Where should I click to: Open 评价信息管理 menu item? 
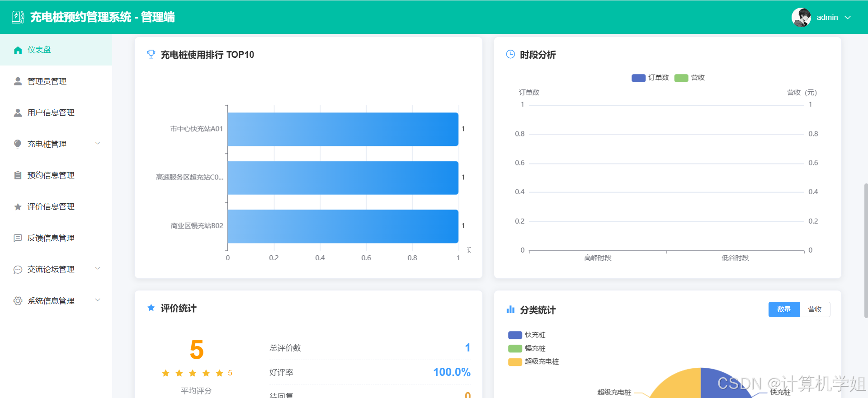56,206
